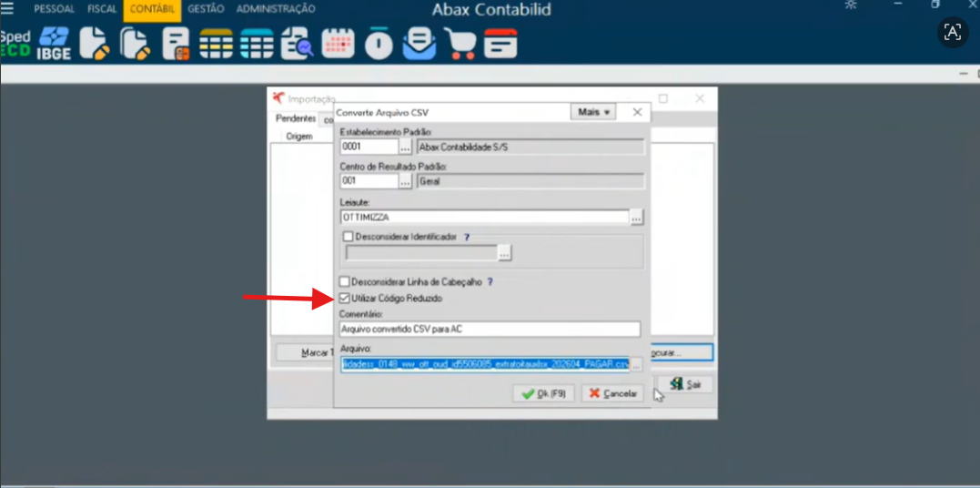Click the Cancelar button
This screenshot has height=488, width=980.
click(613, 393)
